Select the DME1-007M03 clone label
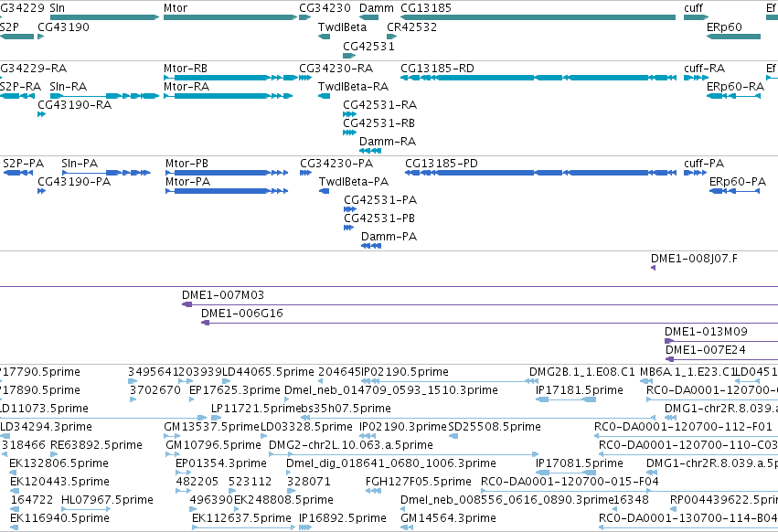778x532 pixels. [223, 295]
